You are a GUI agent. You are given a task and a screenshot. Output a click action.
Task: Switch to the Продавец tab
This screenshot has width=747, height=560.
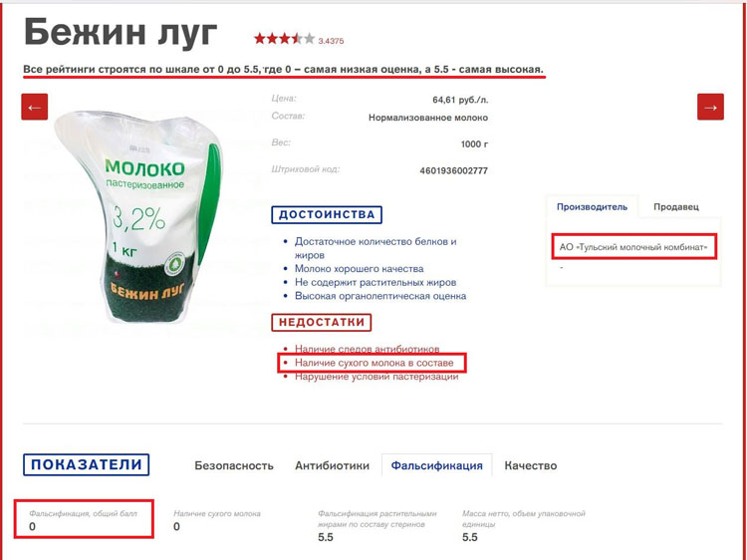pos(676,207)
